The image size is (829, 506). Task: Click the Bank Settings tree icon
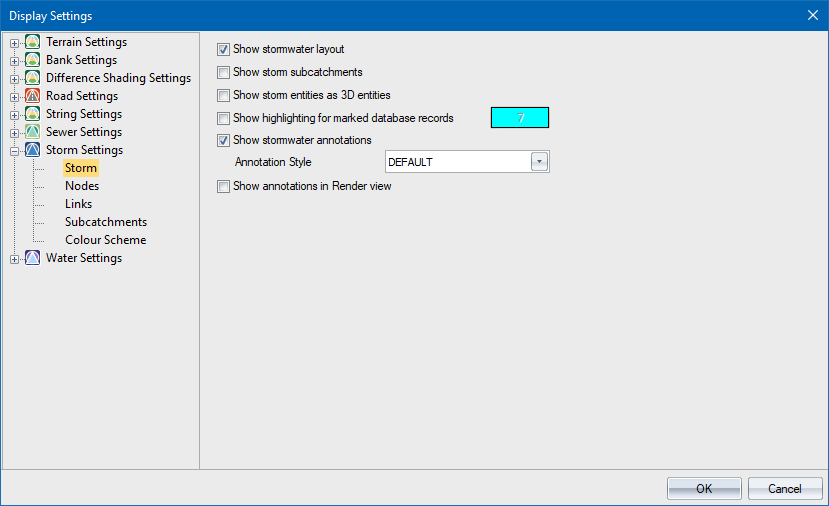(x=33, y=60)
